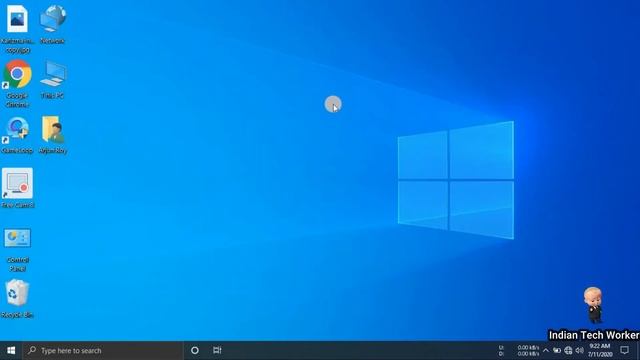This screenshot has width=640, height=360.
Task: Select the Recycle Bin icon
Action: point(17,299)
